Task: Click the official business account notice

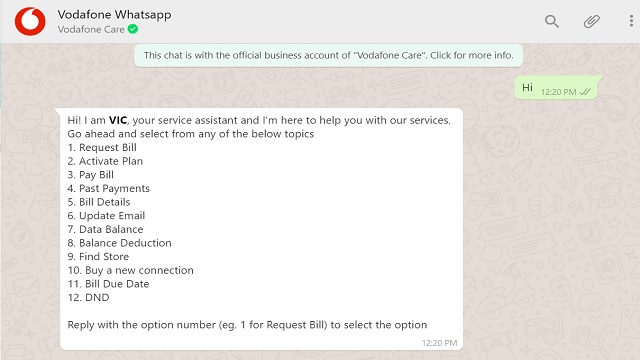Action: 329,56
